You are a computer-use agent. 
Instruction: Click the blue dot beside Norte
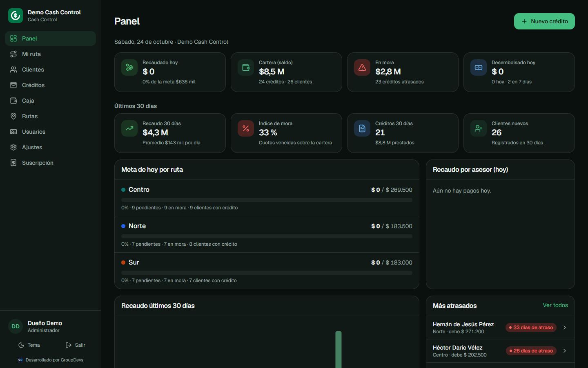(x=123, y=226)
